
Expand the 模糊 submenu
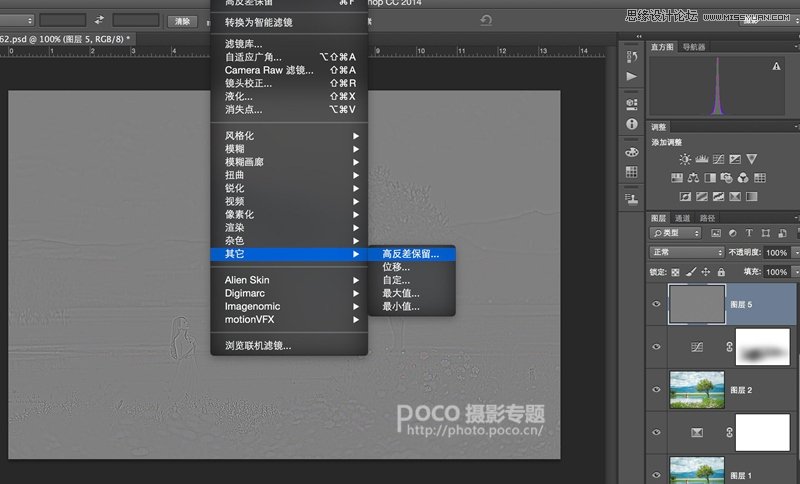pyautogui.click(x=289, y=149)
